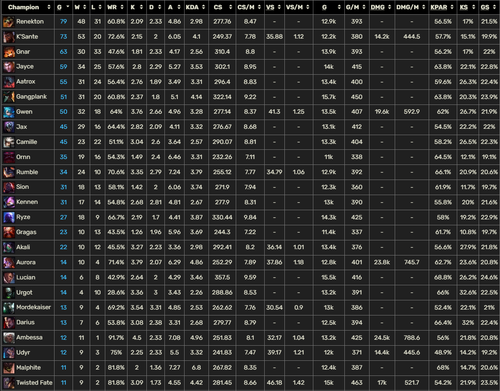Click Ryze's 330.44 CS value

click(222, 217)
